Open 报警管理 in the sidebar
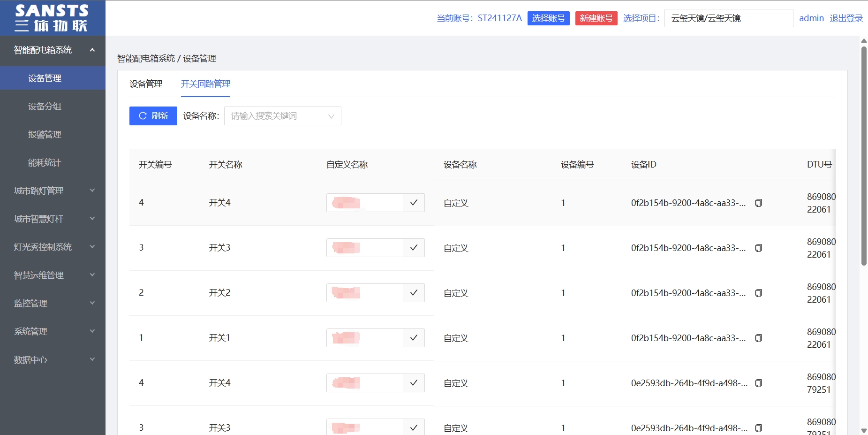868x435 pixels. coord(53,134)
